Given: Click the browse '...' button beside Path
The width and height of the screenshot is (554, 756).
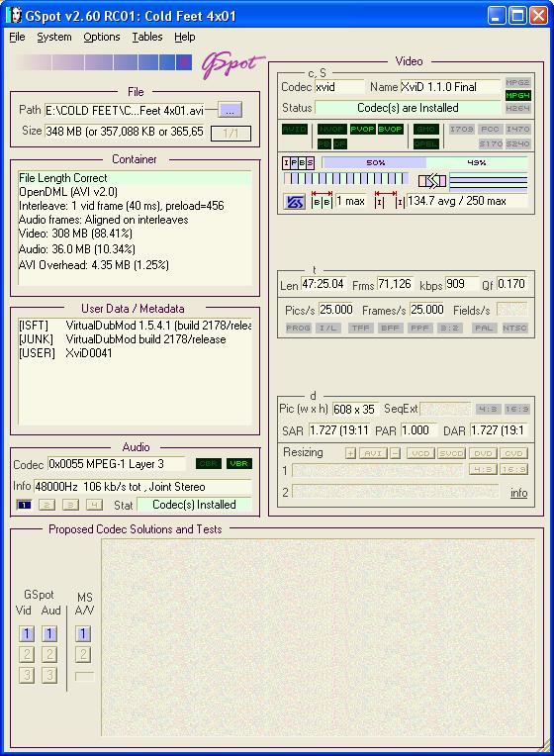Looking at the screenshot, I should click(x=230, y=111).
